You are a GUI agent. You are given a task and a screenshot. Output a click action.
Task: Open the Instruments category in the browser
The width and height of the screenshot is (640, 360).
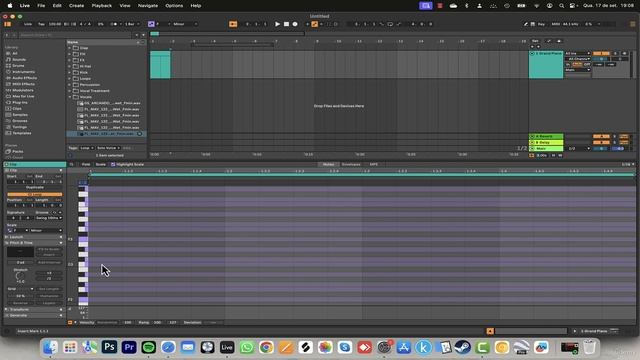(x=23, y=72)
